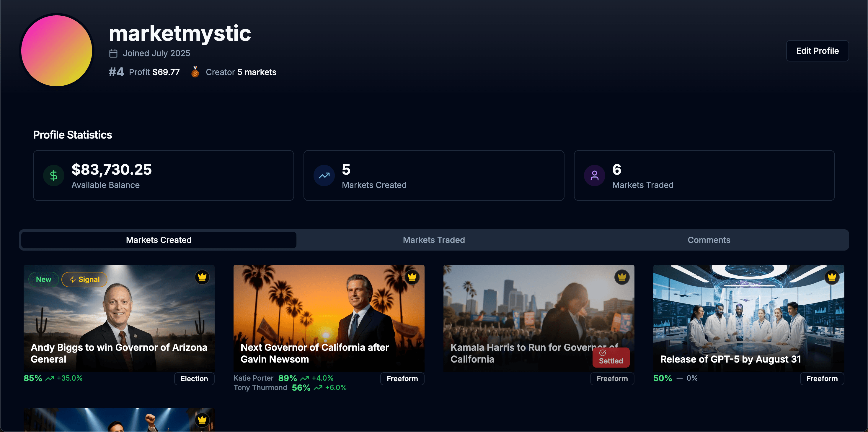
Task: Click the crown icon on Andy Biggs card
Action: (202, 277)
